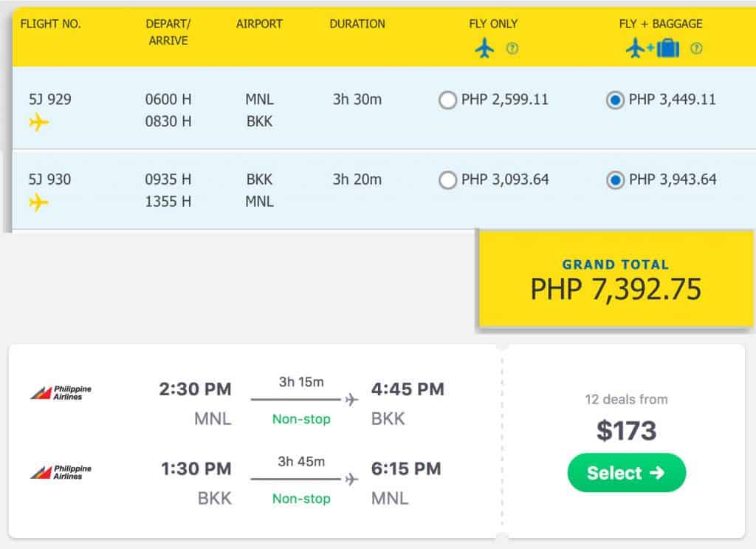Image resolution: width=756 pixels, height=549 pixels.
Task: Choose Fly Only PHP 3,093.64 for 5J 930
Action: 447,180
